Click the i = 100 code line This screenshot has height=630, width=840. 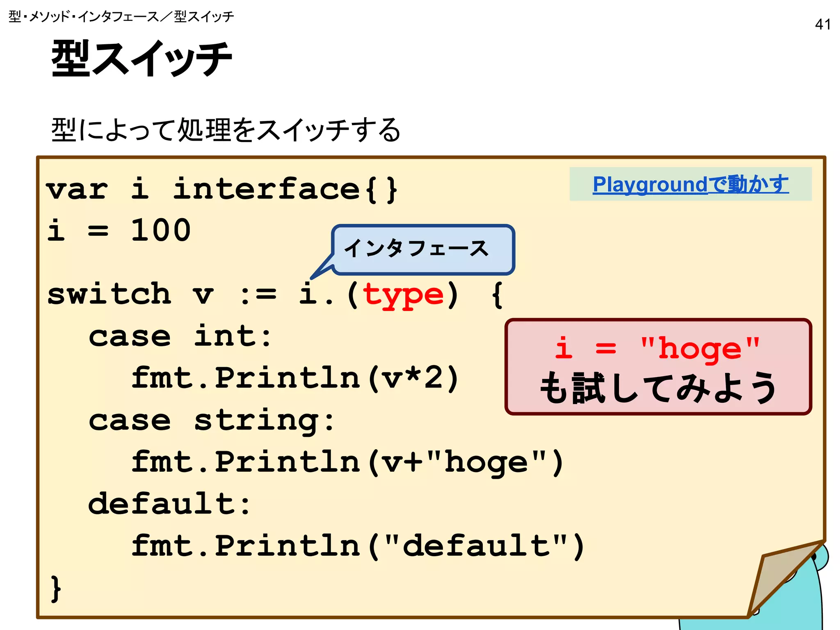[x=119, y=230]
